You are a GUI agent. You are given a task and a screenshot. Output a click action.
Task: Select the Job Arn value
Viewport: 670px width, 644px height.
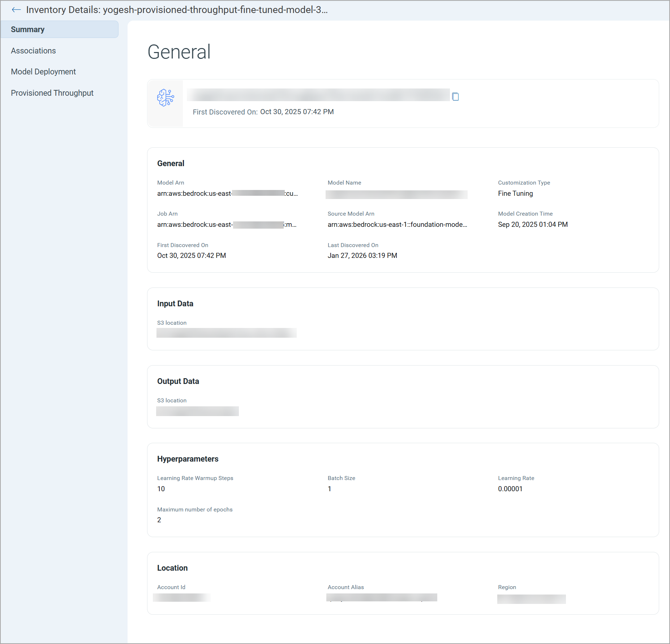click(227, 224)
